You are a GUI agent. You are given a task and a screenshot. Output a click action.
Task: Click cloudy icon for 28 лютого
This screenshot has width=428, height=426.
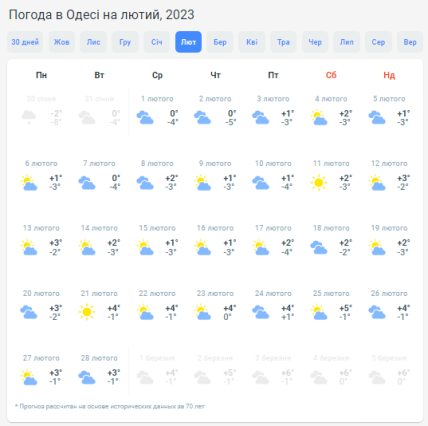(x=87, y=377)
